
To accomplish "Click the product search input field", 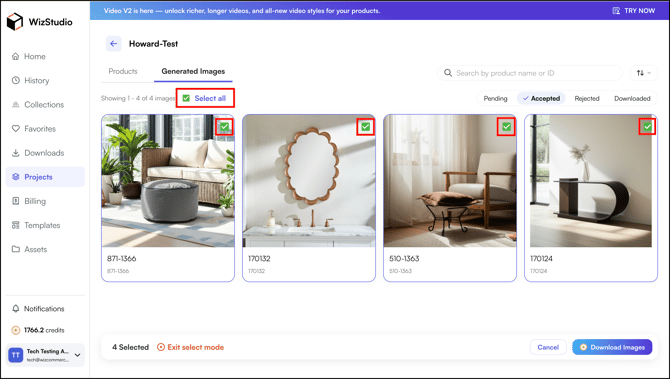I will click(x=530, y=73).
